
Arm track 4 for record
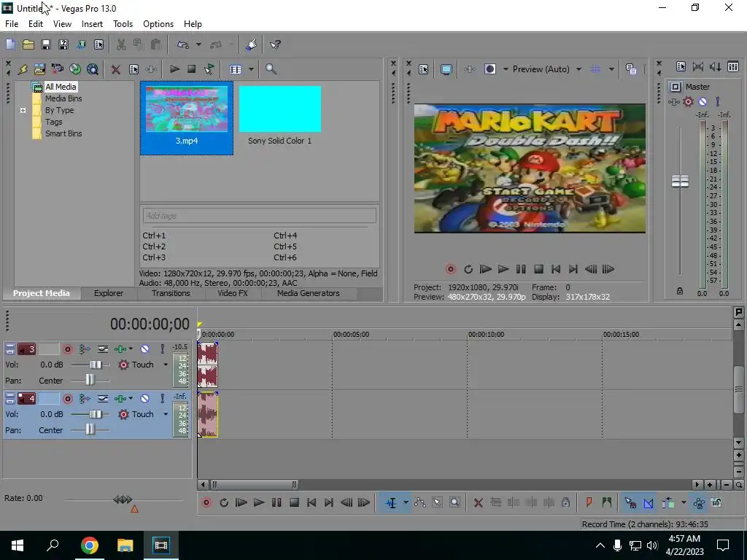pos(68,399)
